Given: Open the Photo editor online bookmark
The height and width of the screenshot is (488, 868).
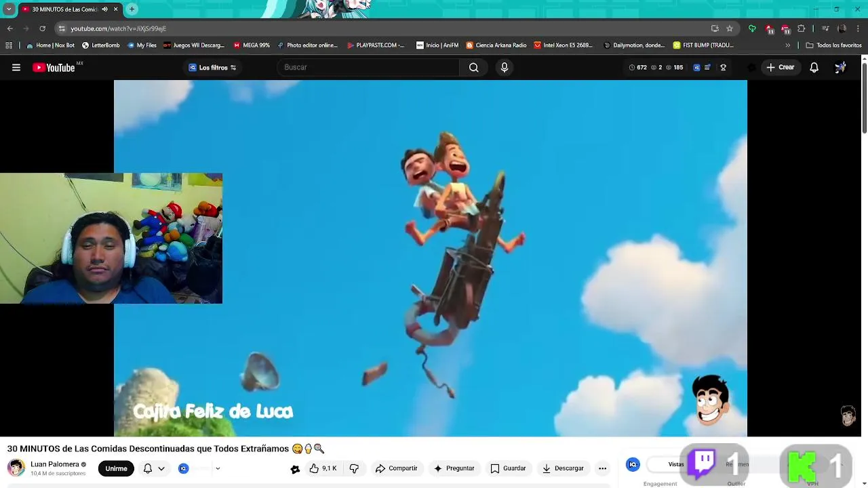Looking at the screenshot, I should tap(307, 45).
